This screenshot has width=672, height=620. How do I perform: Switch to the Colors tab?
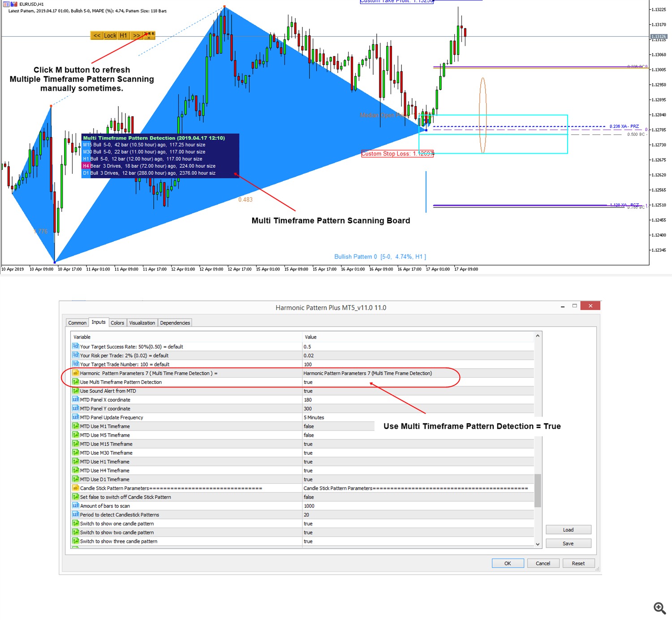pos(117,323)
